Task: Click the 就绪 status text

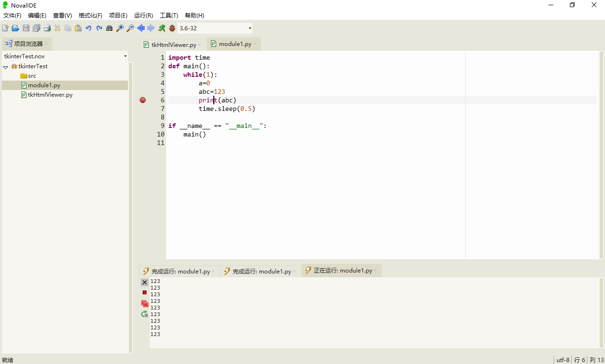Action: click(8, 360)
